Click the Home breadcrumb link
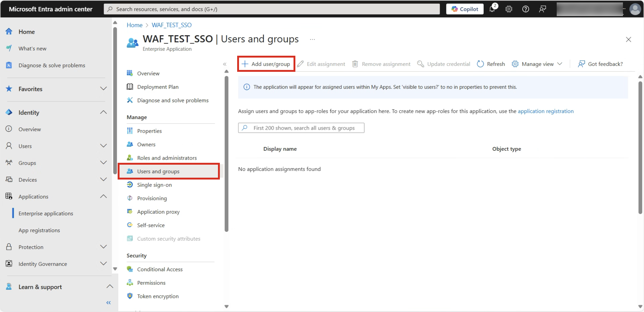 click(x=134, y=25)
